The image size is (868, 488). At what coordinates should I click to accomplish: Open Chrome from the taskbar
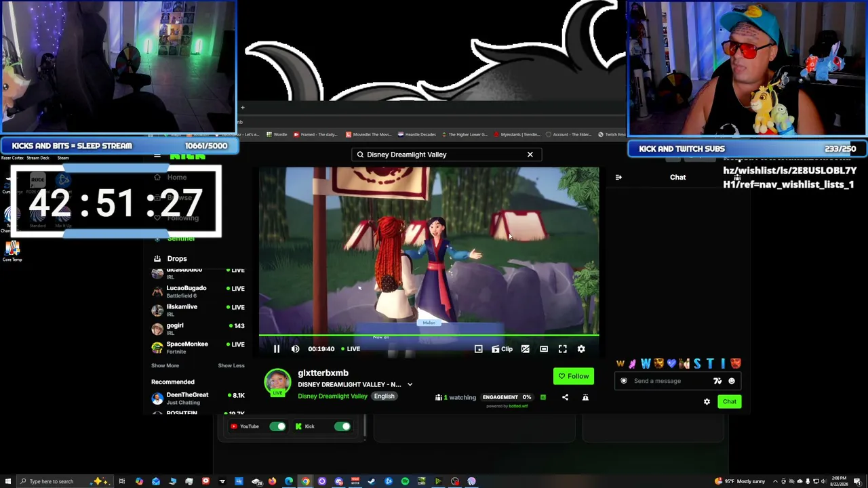305,481
